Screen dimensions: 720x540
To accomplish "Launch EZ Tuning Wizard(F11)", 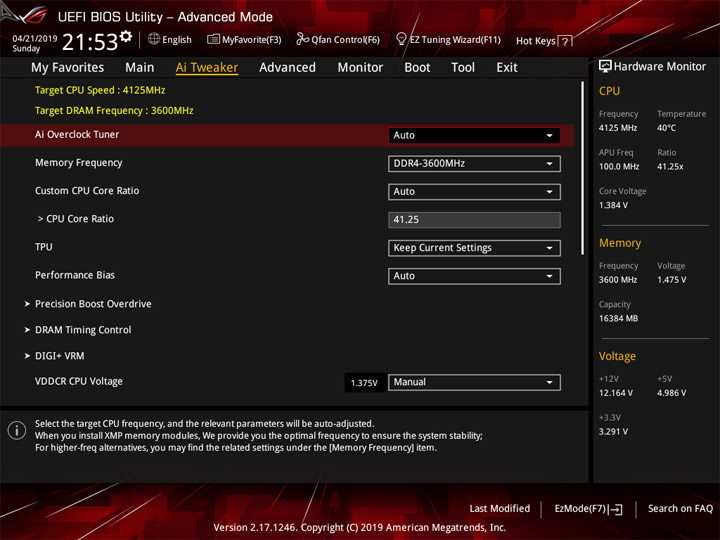I will (448, 39).
